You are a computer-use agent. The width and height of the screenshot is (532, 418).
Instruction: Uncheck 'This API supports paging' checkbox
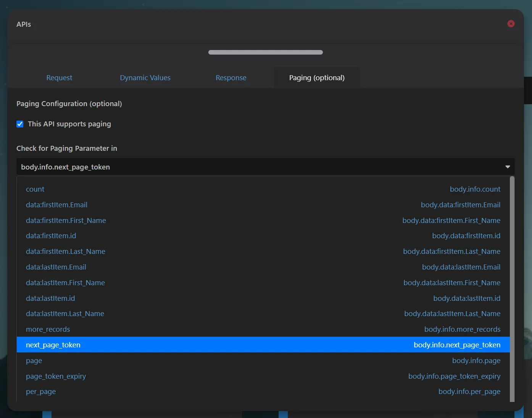[20, 124]
